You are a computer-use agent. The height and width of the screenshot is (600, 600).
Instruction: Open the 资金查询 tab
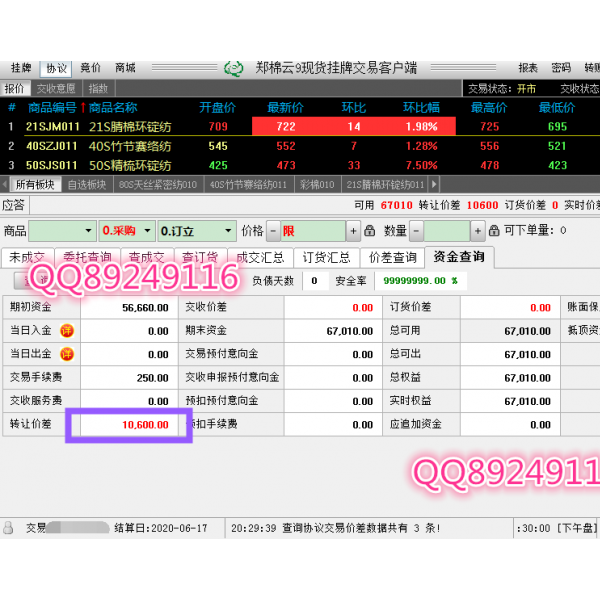[459, 257]
